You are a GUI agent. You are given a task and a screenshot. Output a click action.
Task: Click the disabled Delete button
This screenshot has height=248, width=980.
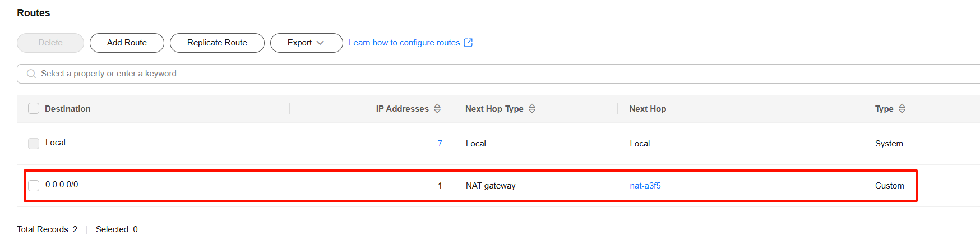click(x=50, y=43)
